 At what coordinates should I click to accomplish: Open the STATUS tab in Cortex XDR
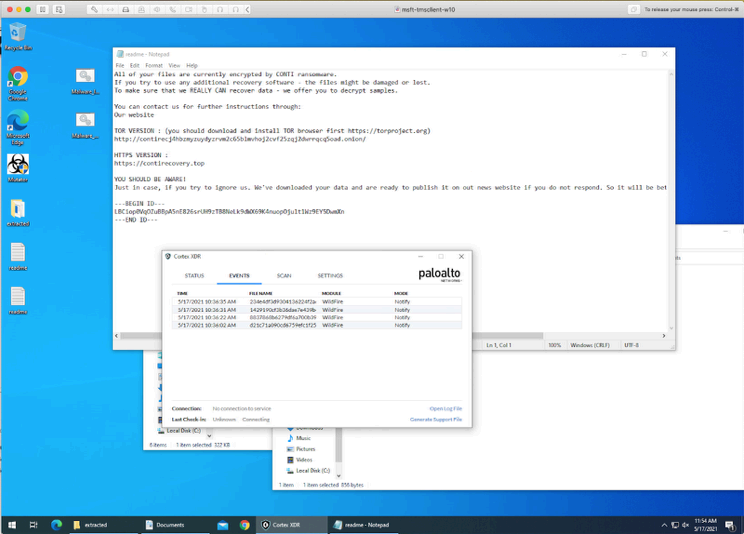[194, 276]
